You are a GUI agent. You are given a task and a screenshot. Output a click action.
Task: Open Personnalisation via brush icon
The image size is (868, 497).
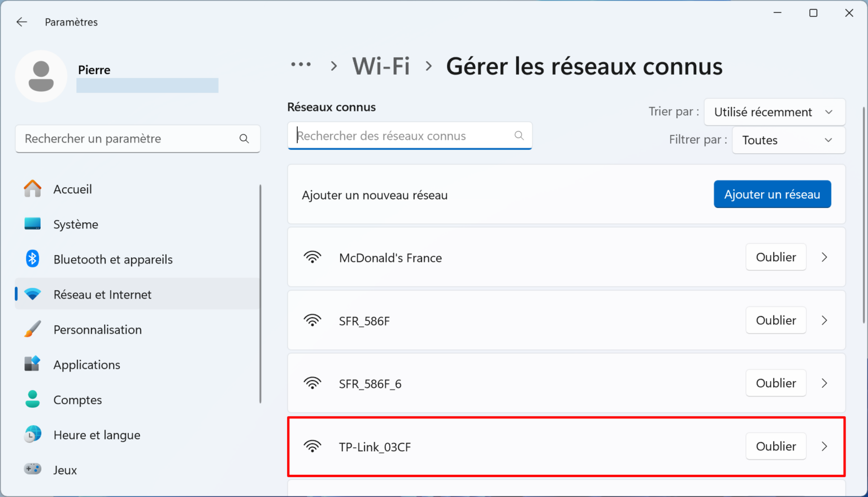(32, 329)
